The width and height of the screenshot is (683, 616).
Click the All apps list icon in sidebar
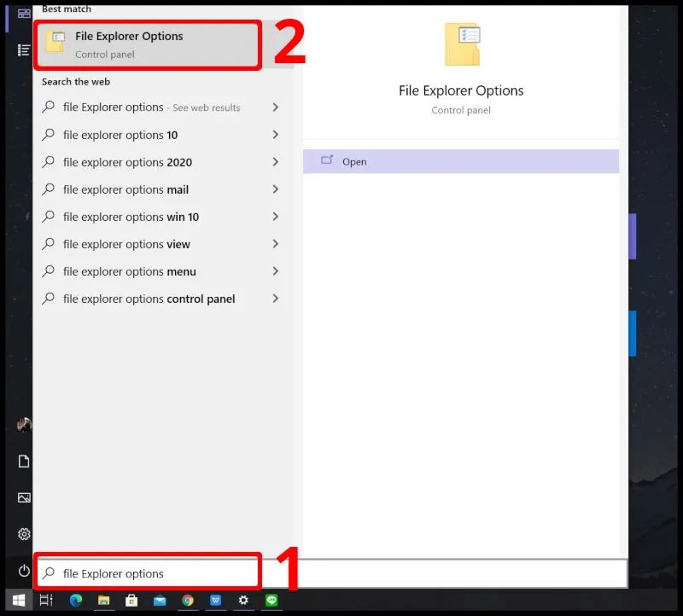[x=24, y=50]
